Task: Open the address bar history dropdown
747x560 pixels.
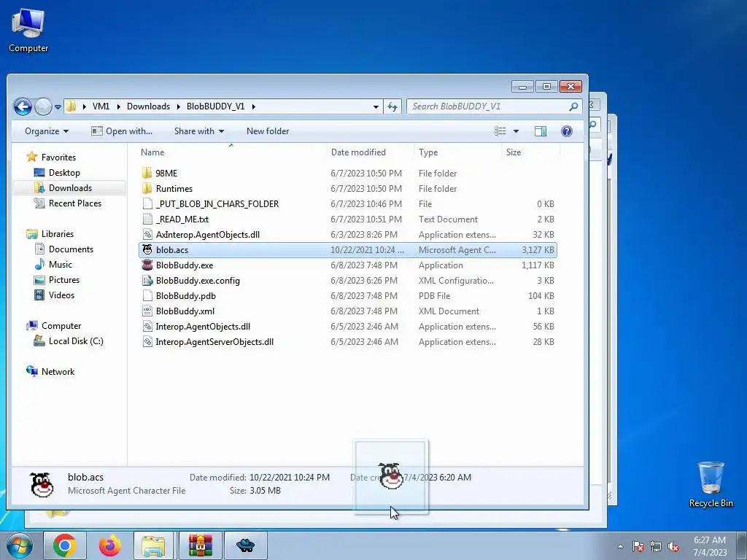Action: (376, 106)
